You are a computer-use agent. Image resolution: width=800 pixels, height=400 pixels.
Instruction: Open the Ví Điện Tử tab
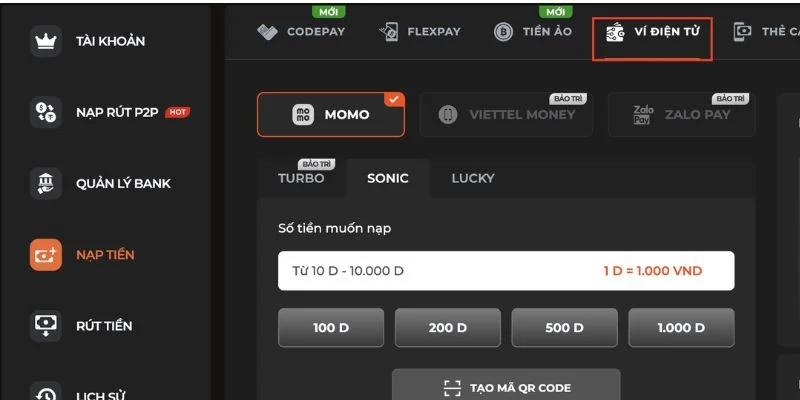coord(652,38)
